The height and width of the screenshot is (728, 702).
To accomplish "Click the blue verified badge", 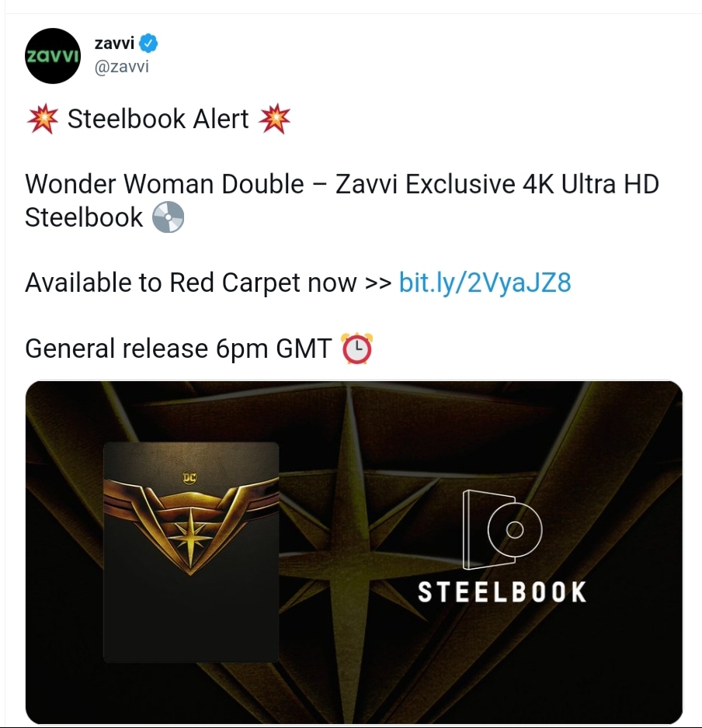I will 148,43.
